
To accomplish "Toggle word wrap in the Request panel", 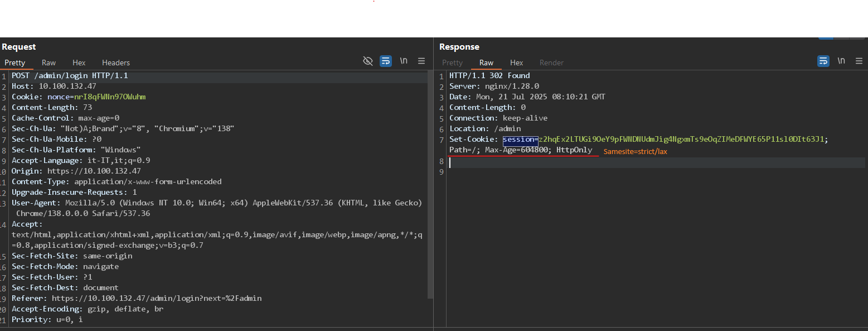I will coord(386,61).
